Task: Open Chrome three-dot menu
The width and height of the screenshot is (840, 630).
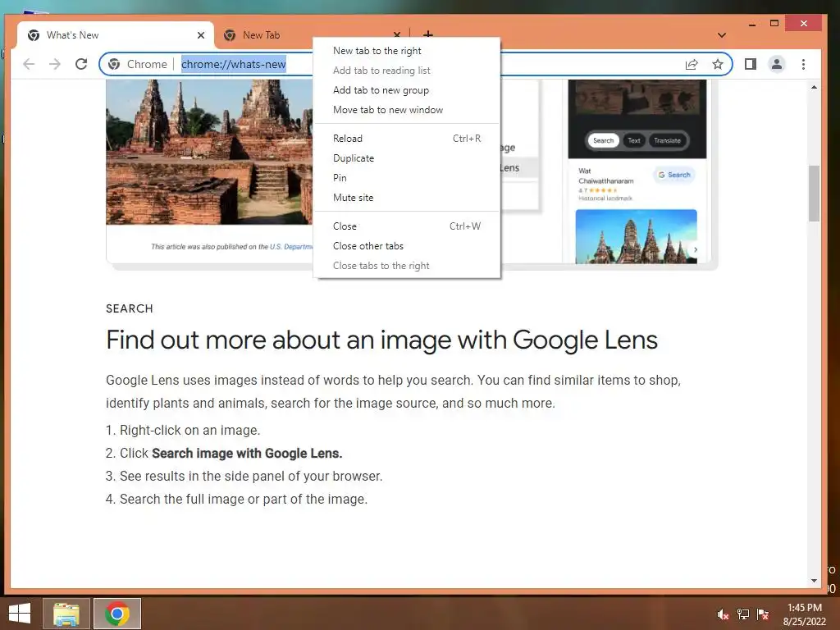Action: point(803,64)
